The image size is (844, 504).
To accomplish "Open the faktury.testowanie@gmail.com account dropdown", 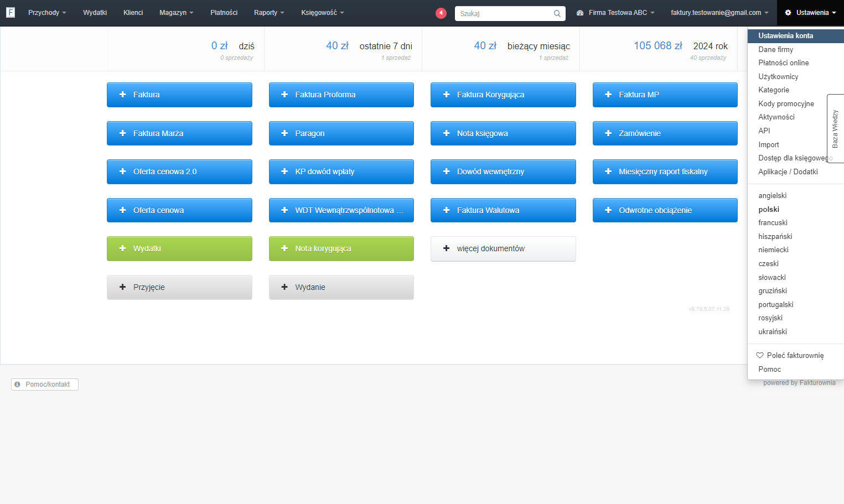I will 719,13.
